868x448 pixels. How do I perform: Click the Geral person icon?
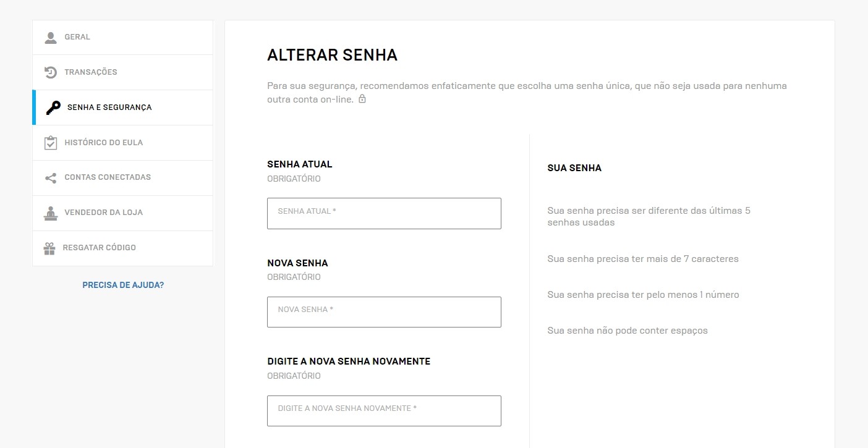(51, 38)
